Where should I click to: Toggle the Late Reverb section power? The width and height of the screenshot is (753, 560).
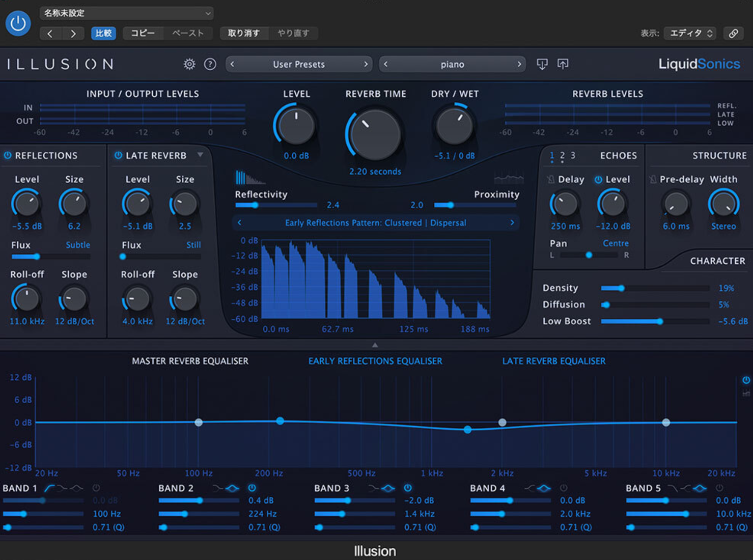click(x=118, y=155)
